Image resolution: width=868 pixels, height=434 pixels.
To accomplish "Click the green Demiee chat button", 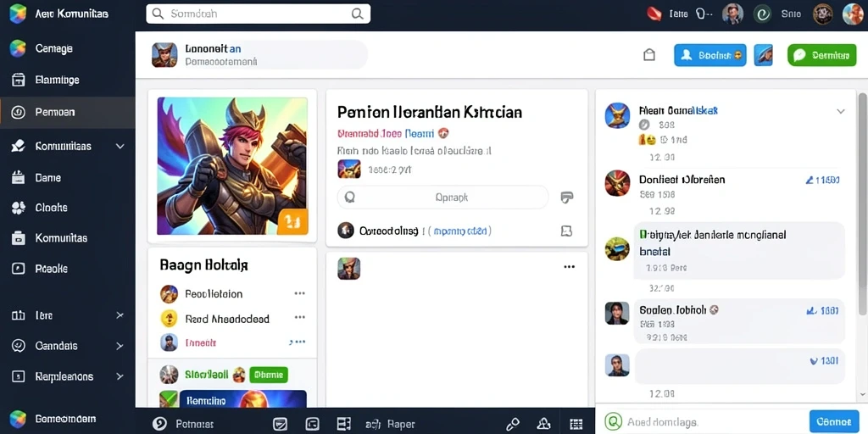I will click(x=821, y=55).
